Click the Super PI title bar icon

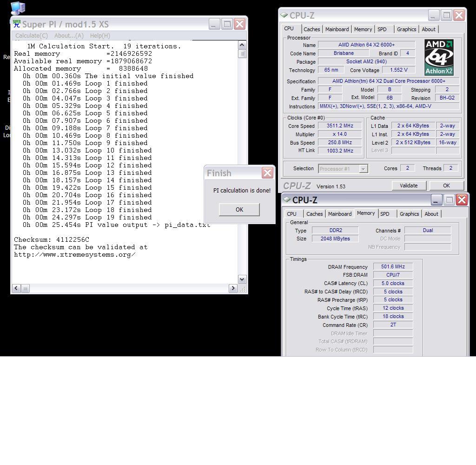[x=17, y=24]
